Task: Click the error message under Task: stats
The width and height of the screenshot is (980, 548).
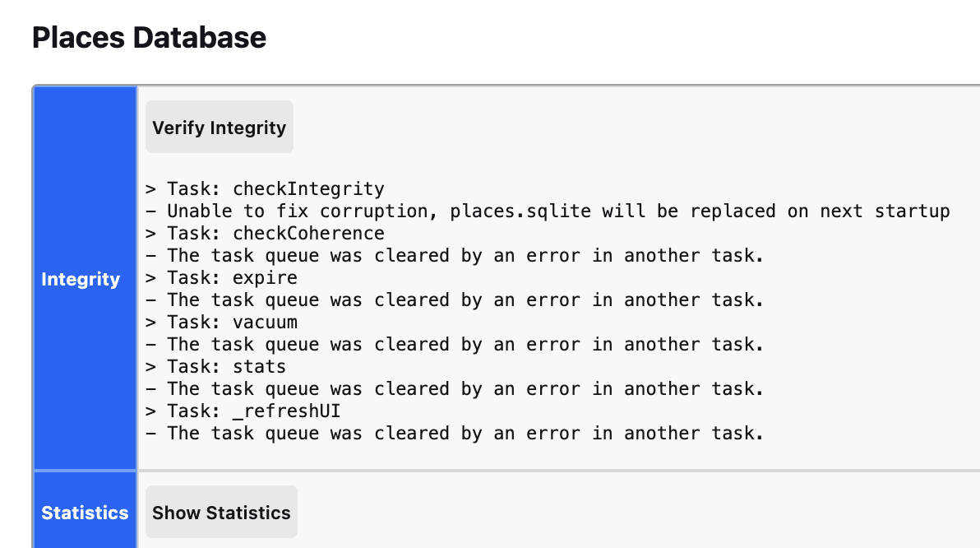Action: 455,389
